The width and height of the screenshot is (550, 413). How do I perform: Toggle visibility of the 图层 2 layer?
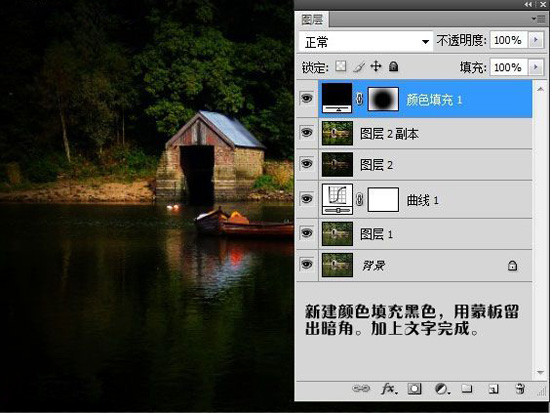(x=307, y=164)
